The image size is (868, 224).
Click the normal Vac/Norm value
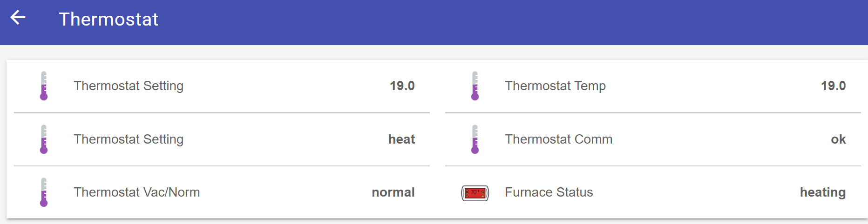(393, 192)
